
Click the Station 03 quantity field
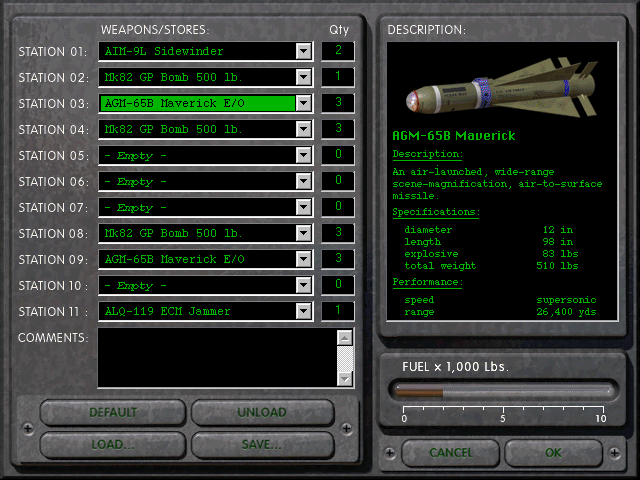pyautogui.click(x=338, y=103)
